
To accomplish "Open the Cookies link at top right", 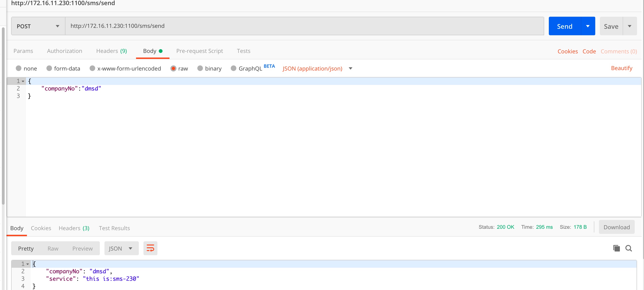I will pyautogui.click(x=567, y=51).
